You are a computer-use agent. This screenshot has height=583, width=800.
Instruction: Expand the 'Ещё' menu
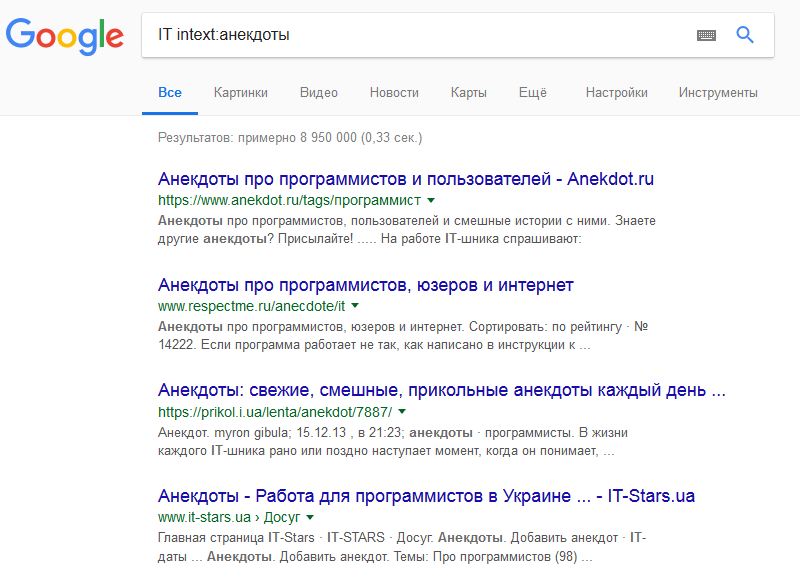533,93
